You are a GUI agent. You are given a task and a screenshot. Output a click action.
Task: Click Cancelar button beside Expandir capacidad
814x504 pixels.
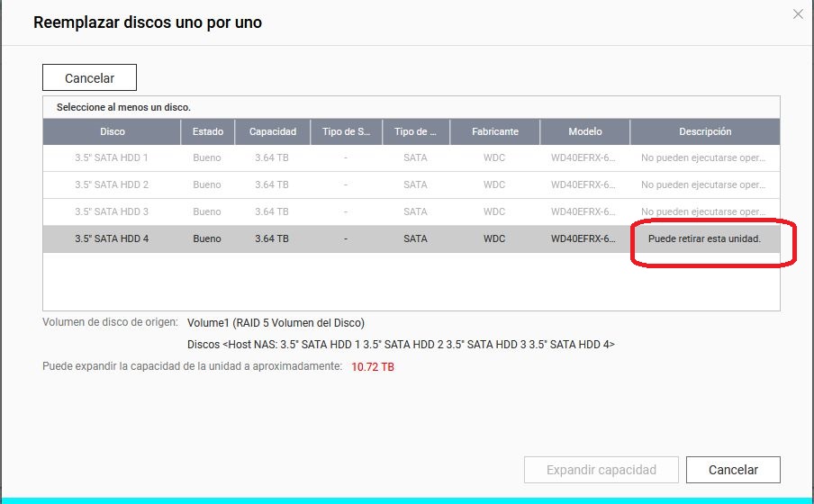[732, 470]
